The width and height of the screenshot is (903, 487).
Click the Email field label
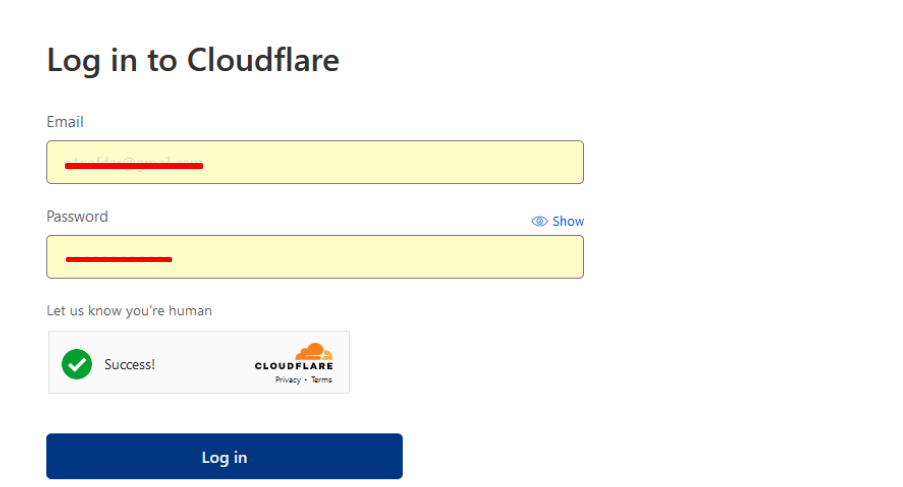tap(65, 122)
